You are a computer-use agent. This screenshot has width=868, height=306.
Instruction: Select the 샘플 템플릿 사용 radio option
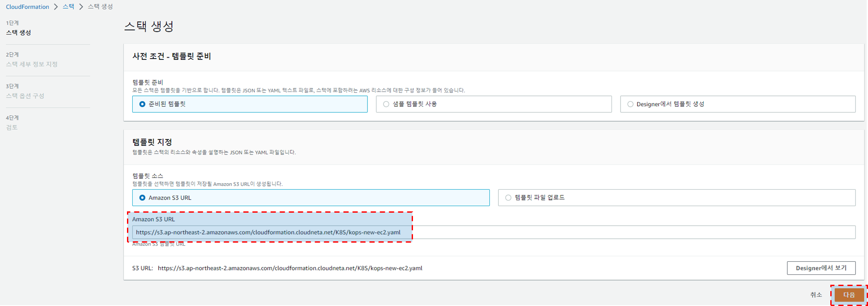tap(386, 104)
